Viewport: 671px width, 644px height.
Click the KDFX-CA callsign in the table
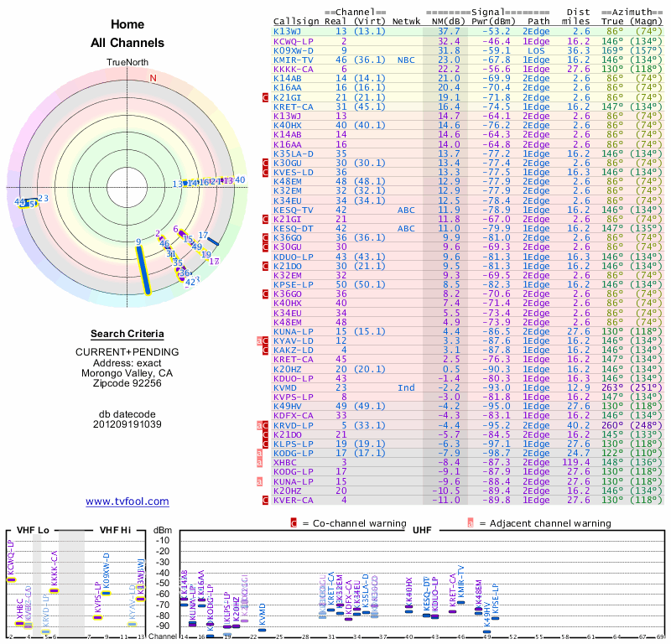coord(293,414)
